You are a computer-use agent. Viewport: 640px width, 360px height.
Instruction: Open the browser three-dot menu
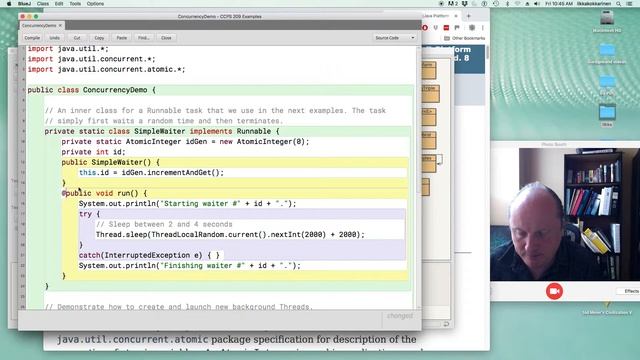[482, 27]
